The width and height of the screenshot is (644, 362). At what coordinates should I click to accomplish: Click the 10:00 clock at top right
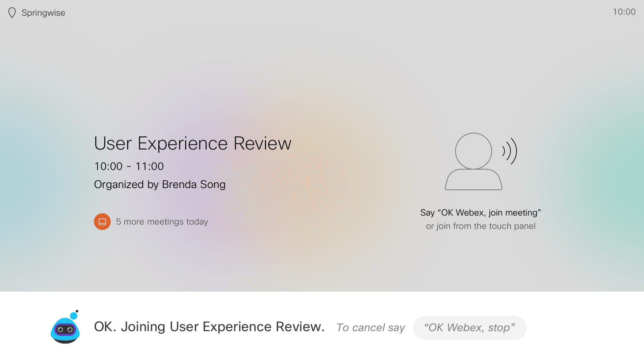click(x=624, y=12)
